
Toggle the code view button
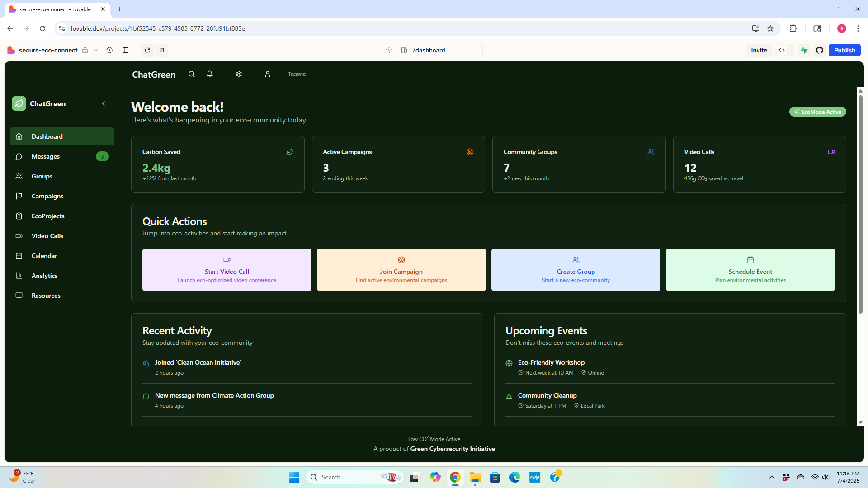tap(782, 50)
